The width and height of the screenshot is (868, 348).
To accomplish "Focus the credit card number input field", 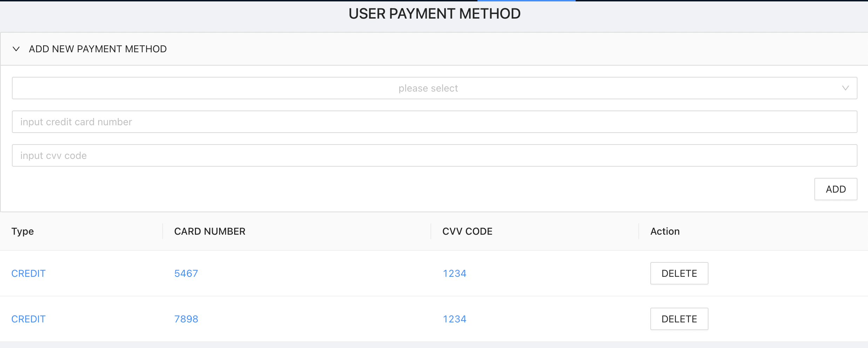I will tap(434, 122).
